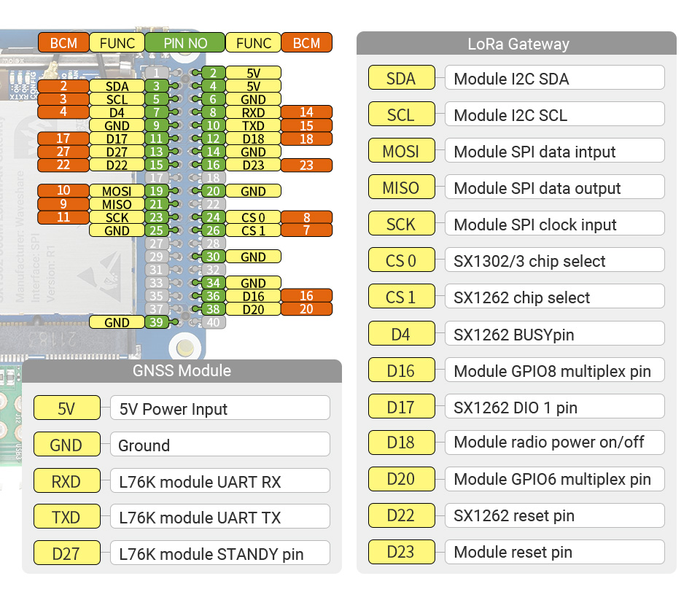The height and width of the screenshot is (608, 700).
Task: Click the LoRa Gateway panel header
Action: coord(516,43)
